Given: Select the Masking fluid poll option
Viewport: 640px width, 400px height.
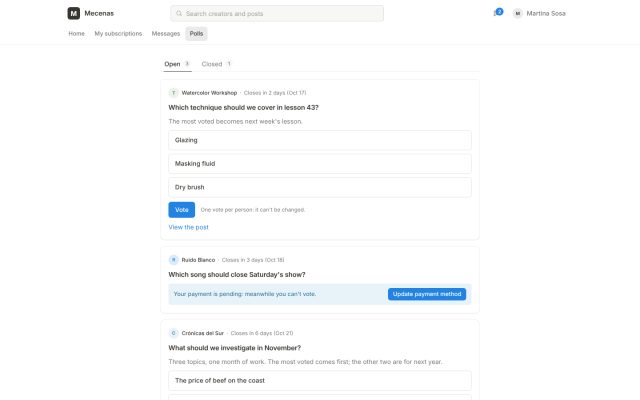Looking at the screenshot, I should (x=320, y=164).
